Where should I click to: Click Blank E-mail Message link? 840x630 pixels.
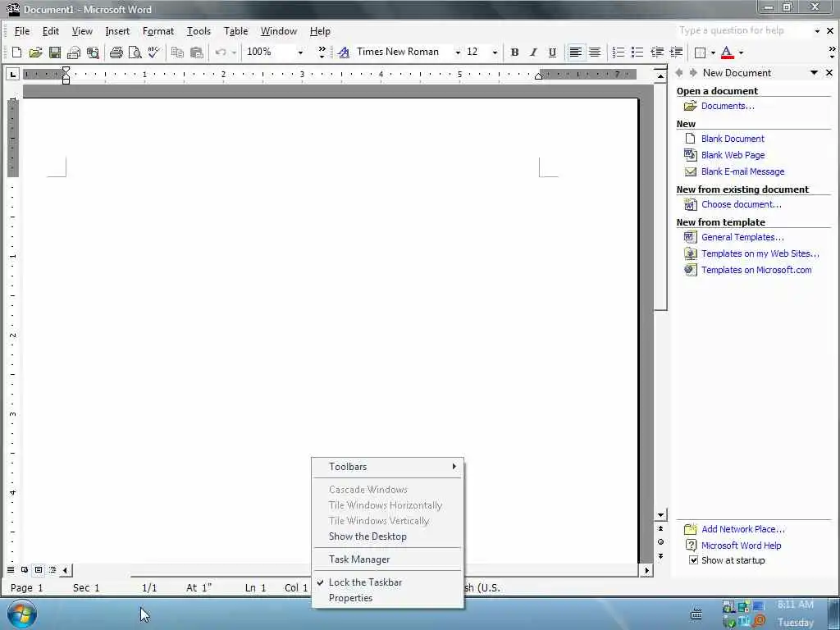click(x=742, y=171)
